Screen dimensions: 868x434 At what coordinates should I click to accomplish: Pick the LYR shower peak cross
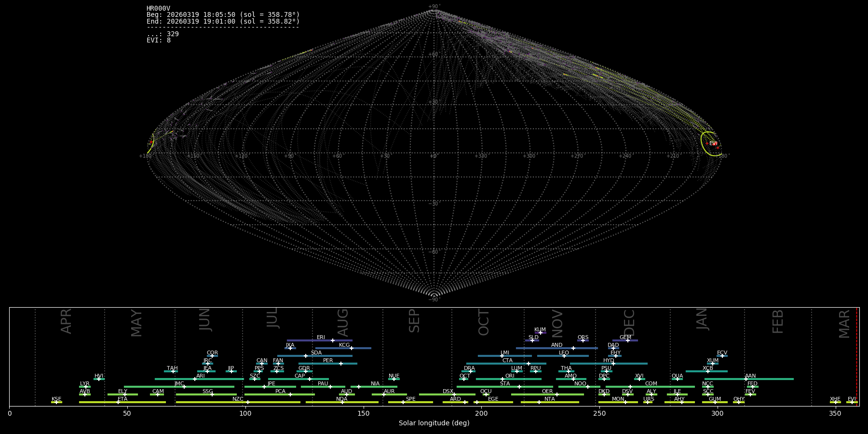(x=86, y=387)
